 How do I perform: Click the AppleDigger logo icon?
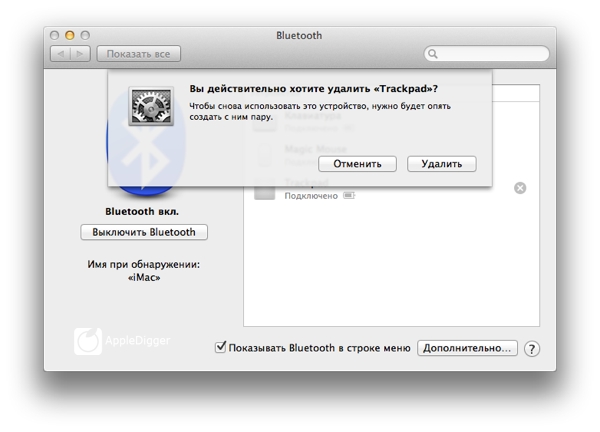tap(88, 342)
